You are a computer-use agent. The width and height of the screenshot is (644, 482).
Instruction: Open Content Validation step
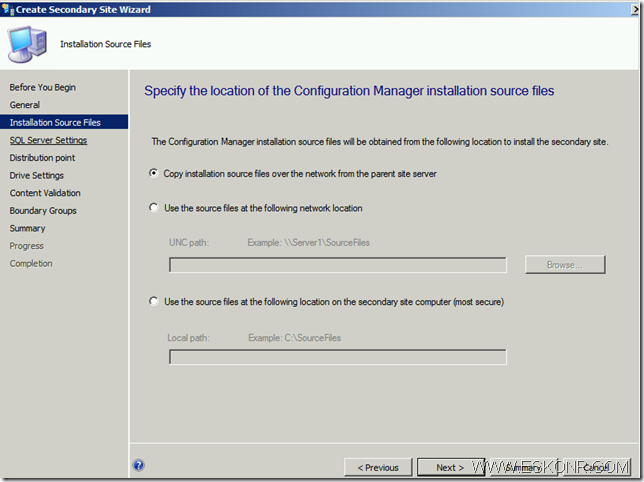tap(45, 193)
